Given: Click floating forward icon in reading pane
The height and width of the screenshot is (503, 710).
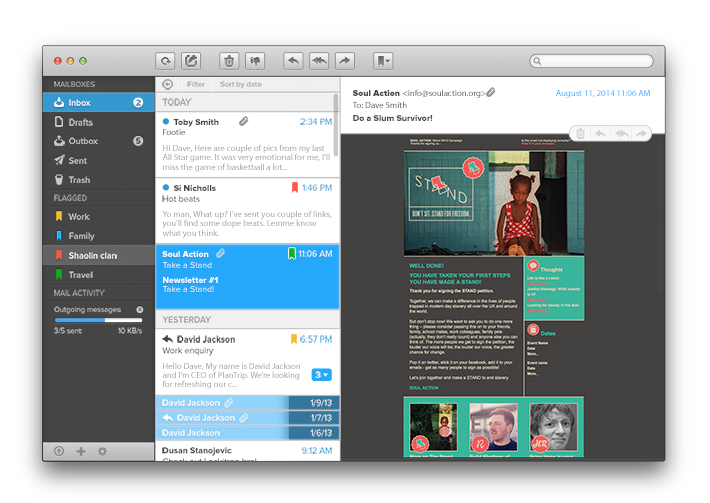Looking at the screenshot, I should (641, 134).
